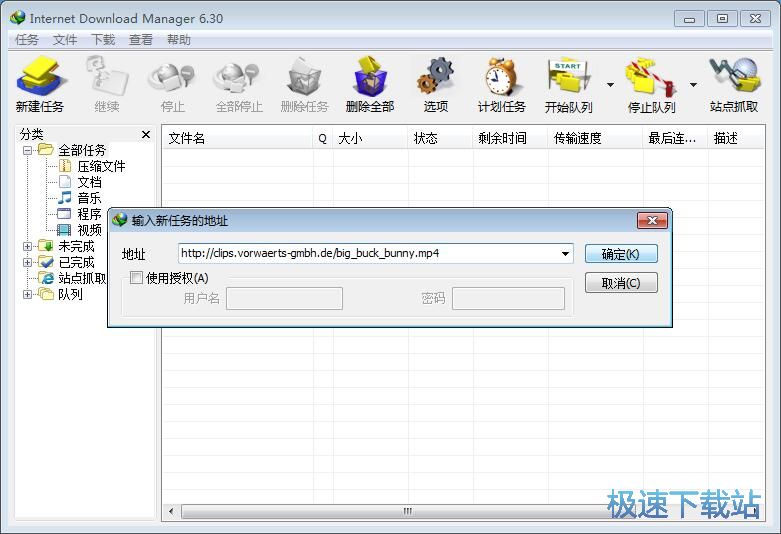The image size is (781, 534).
Task: Close the 输入新任务的地址 dialog
Action: 652,220
